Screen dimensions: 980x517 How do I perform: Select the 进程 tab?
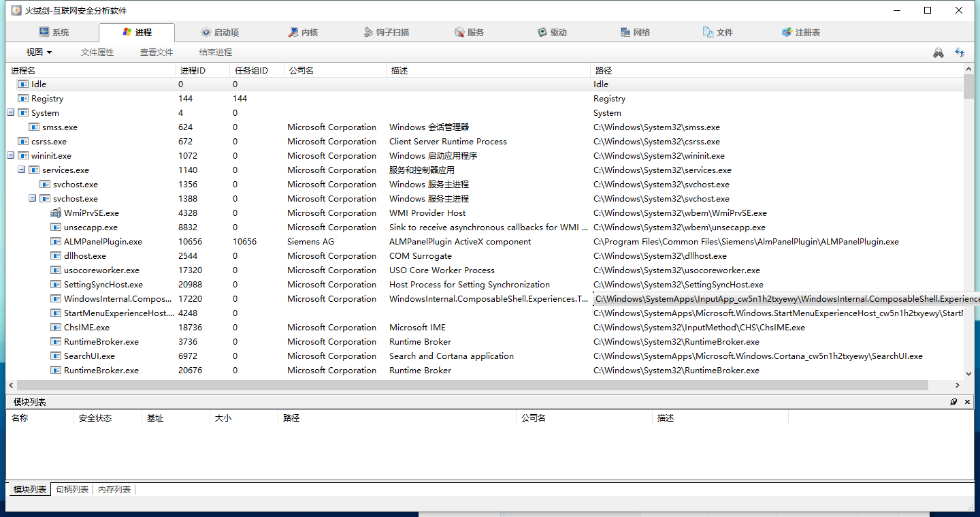(x=137, y=32)
